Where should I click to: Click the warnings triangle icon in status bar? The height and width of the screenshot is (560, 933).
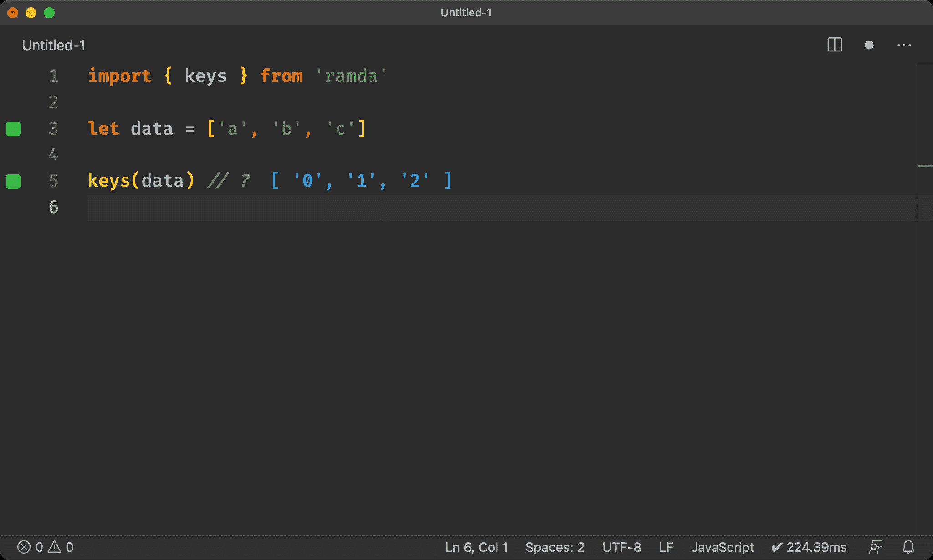point(55,547)
